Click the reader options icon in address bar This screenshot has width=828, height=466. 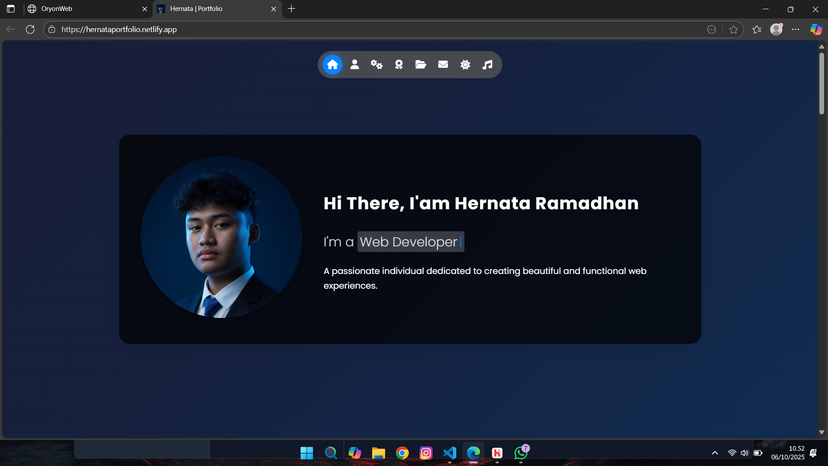(x=711, y=30)
